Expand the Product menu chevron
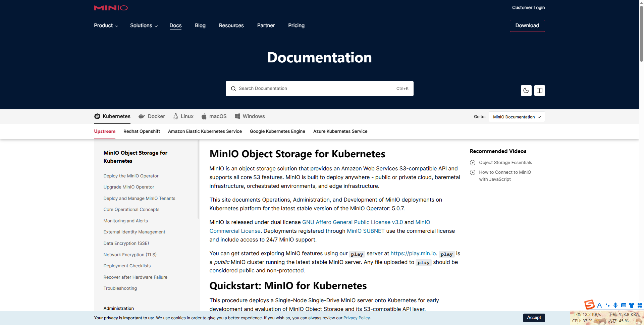This screenshot has width=644, height=325. tap(116, 26)
